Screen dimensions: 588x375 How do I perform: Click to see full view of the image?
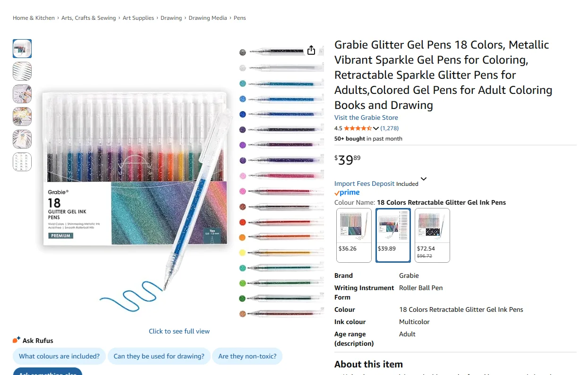(179, 331)
